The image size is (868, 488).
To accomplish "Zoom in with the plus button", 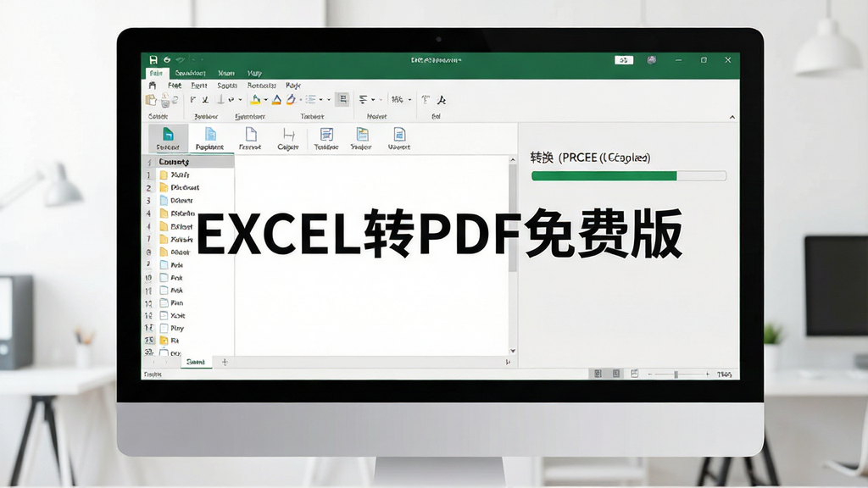I will tap(708, 374).
